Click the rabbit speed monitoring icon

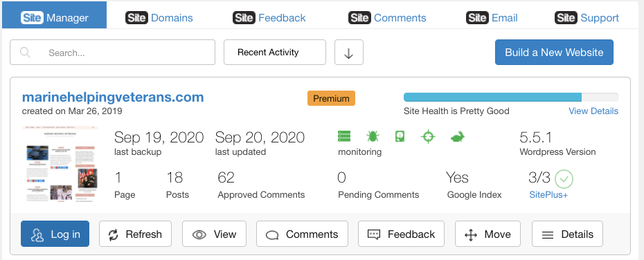tap(458, 137)
